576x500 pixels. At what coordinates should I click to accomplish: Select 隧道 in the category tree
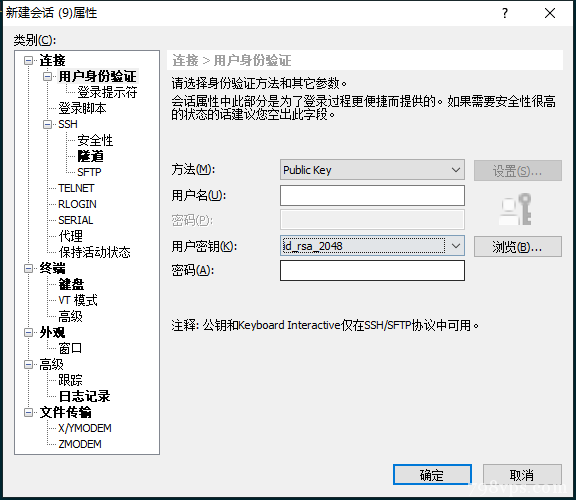[x=90, y=157]
